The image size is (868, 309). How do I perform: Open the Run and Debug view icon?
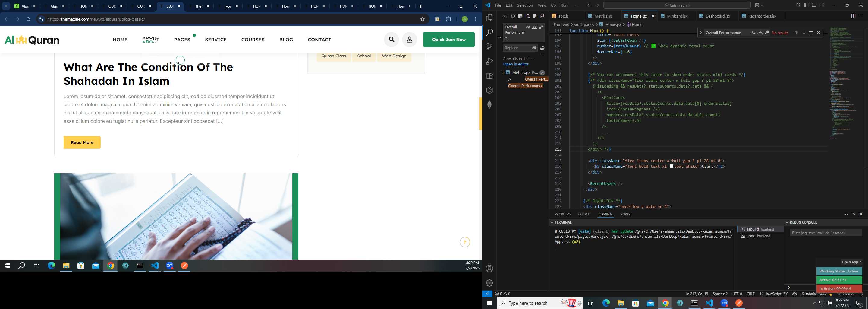489,61
